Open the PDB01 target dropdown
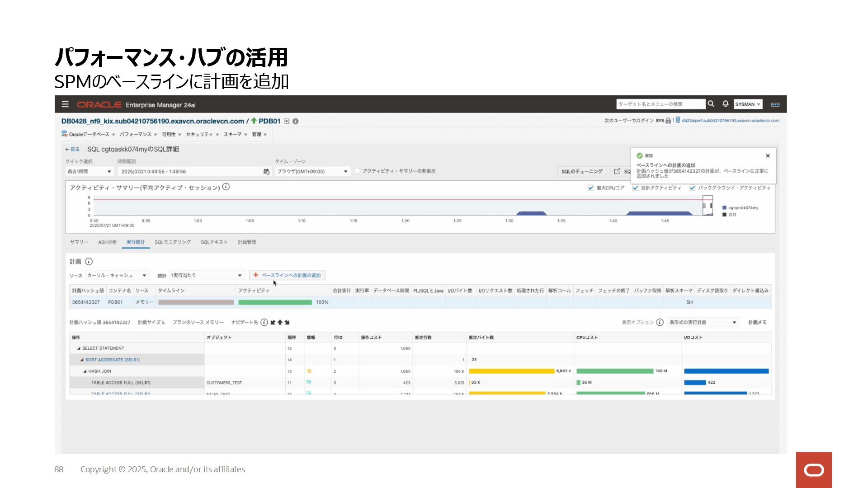 287,121
